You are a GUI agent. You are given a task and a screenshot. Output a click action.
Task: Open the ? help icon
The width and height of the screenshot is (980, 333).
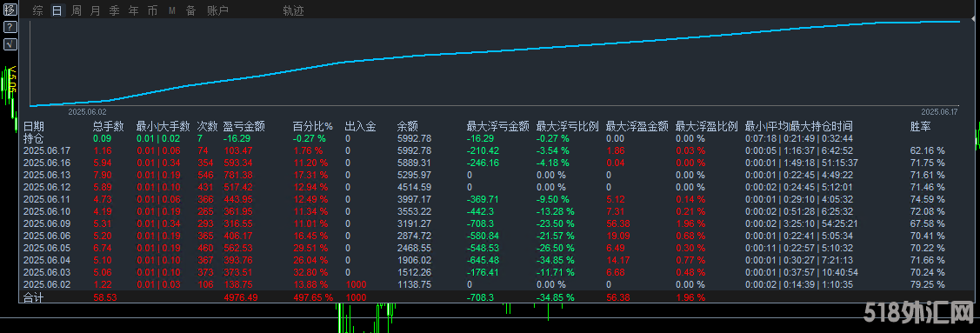(x=10, y=27)
